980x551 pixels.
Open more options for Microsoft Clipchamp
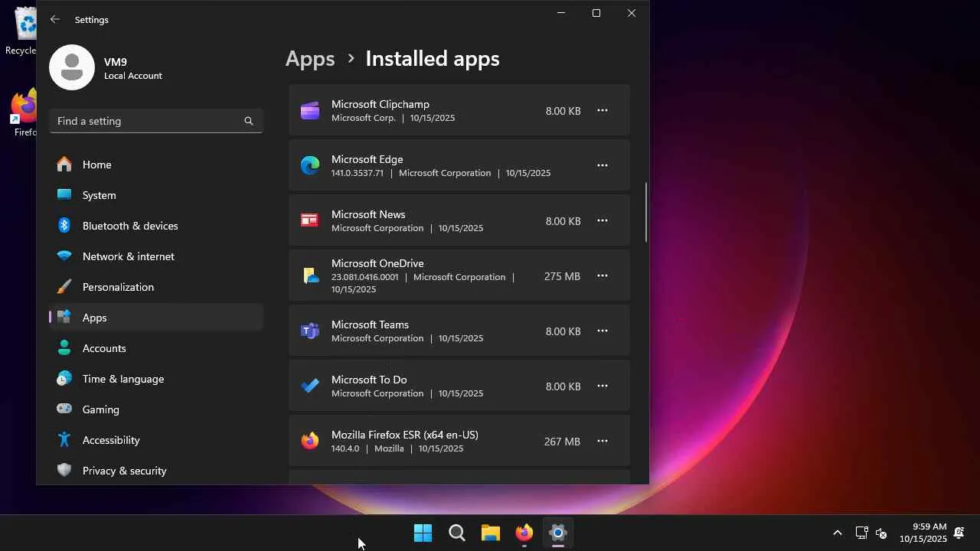(603, 111)
